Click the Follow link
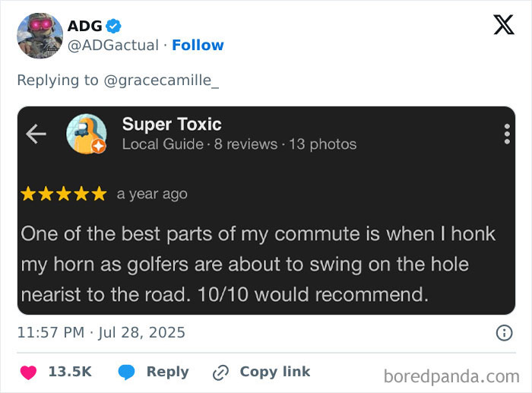 click(x=198, y=45)
